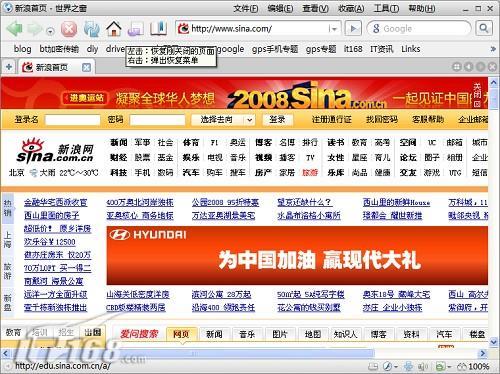
Task: Click the Google search box
Action: (x=418, y=29)
